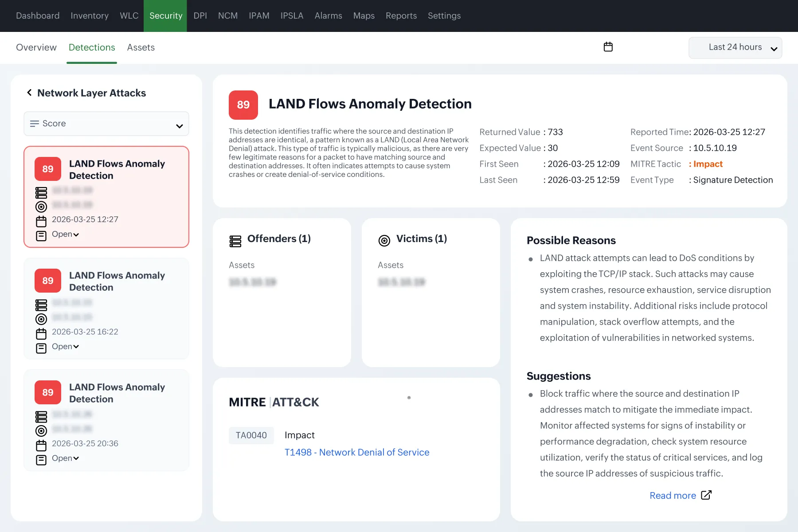Select the LAND Flows detection from 16:22
The width and height of the screenshot is (798, 532).
click(x=106, y=309)
